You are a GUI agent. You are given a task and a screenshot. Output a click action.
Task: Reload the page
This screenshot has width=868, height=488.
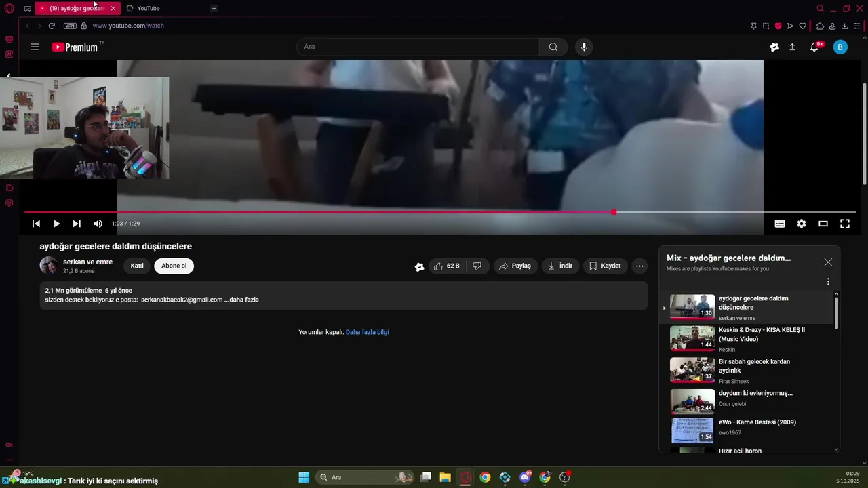click(52, 26)
